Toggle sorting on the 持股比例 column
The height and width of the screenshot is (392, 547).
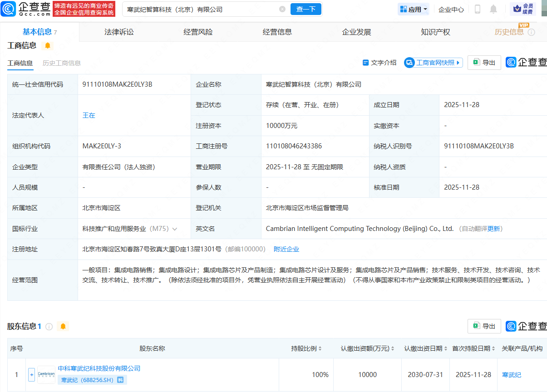pos(320,348)
